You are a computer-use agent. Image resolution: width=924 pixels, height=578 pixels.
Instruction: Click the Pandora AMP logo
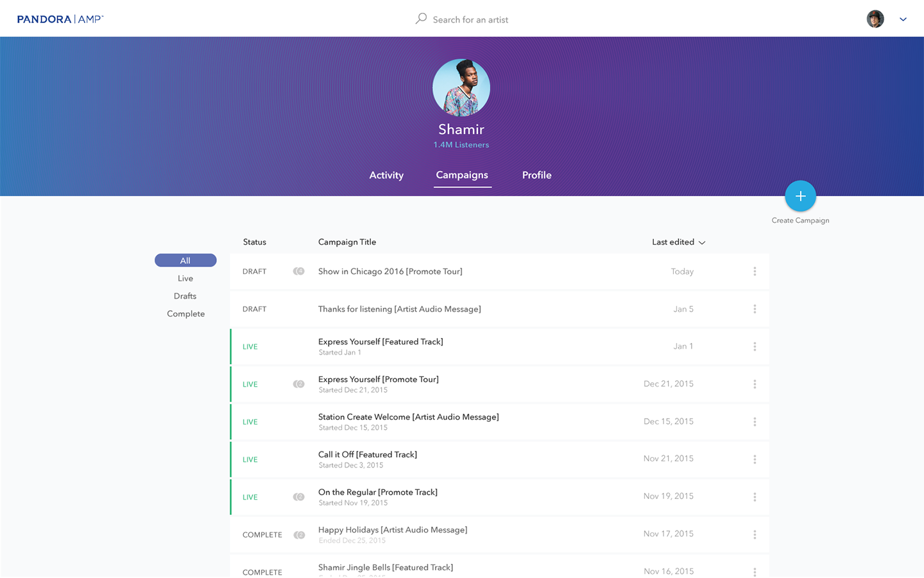click(60, 19)
